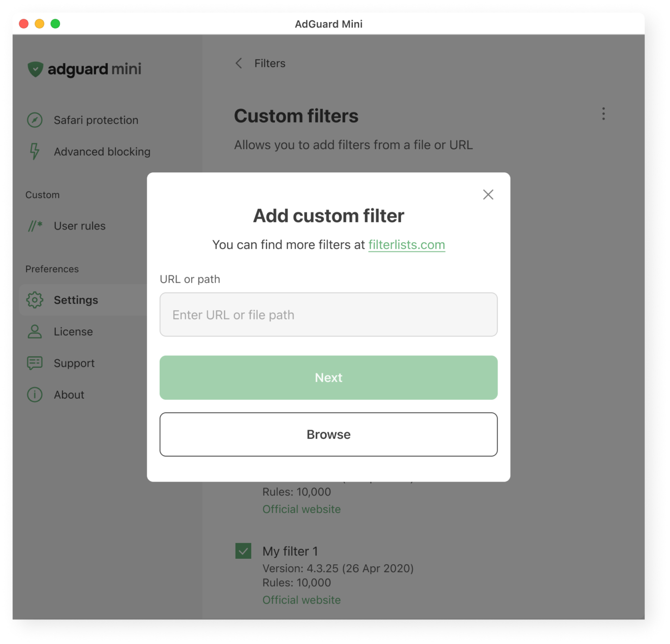Screen dimensions: 670x644
Task: Click the About info icon
Action: (35, 394)
